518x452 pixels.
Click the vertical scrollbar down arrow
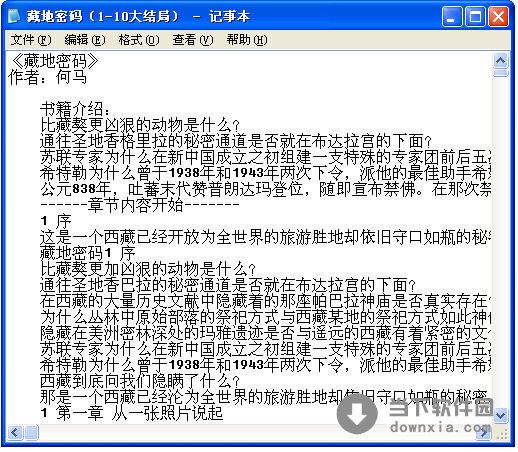(501, 415)
